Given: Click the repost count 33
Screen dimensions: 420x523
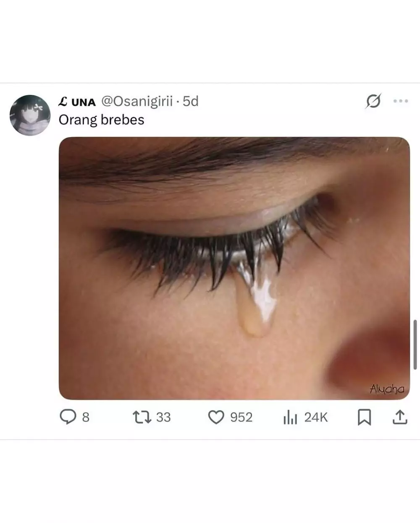Looking at the screenshot, I should point(163,417).
